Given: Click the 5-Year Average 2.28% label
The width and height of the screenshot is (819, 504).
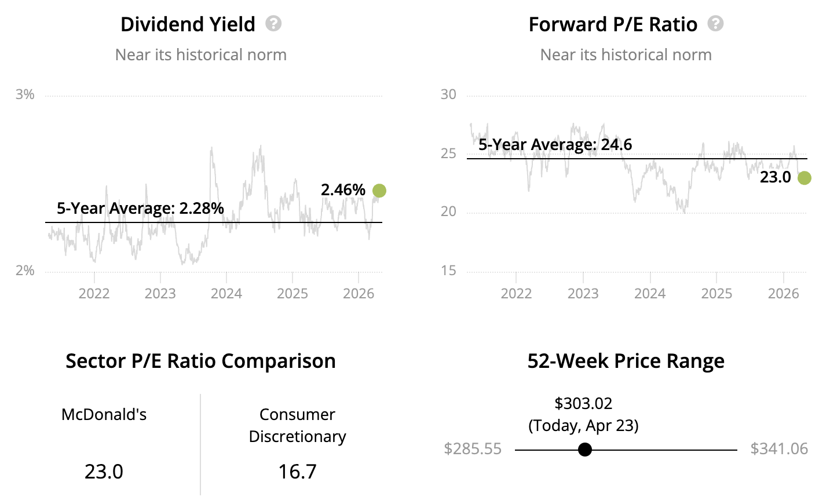Looking at the screenshot, I should (x=140, y=209).
